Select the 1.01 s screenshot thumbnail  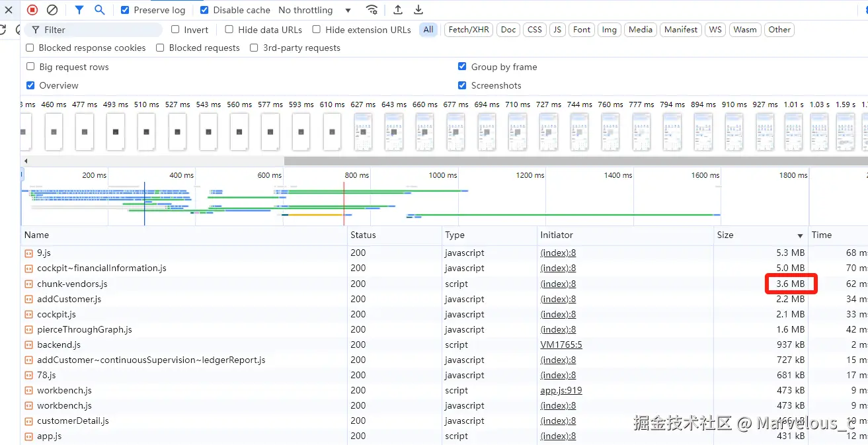point(794,131)
